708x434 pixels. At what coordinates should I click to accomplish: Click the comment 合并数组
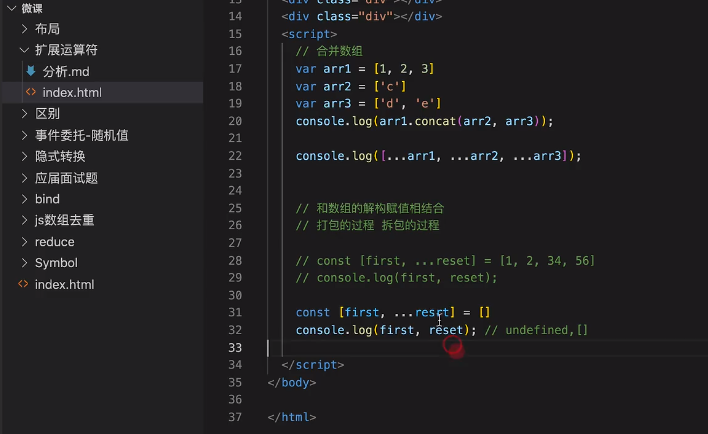tap(329, 51)
